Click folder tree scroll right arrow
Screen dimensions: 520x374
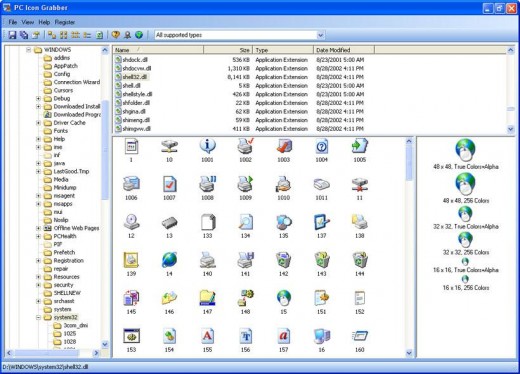click(x=96, y=353)
